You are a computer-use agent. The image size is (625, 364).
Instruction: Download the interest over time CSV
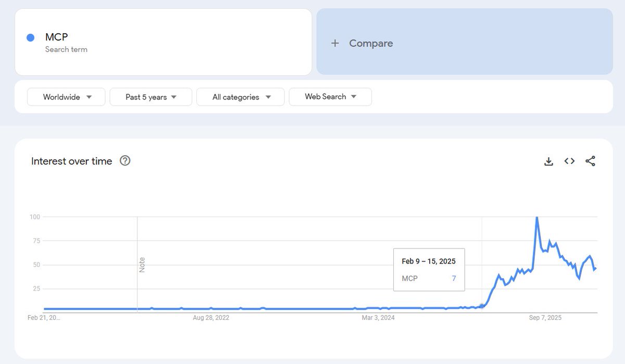[x=548, y=161]
